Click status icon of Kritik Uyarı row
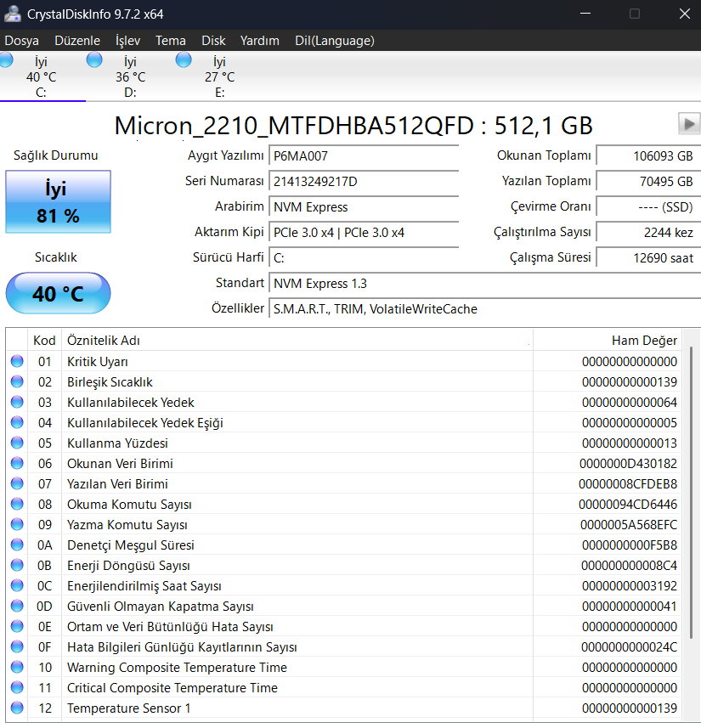701x728 pixels. (x=17, y=361)
